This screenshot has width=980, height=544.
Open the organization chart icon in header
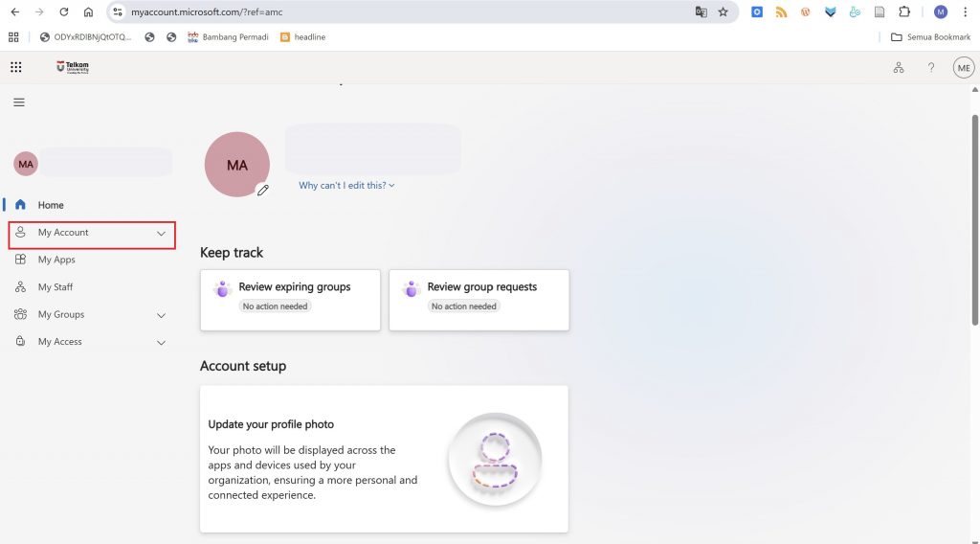898,68
